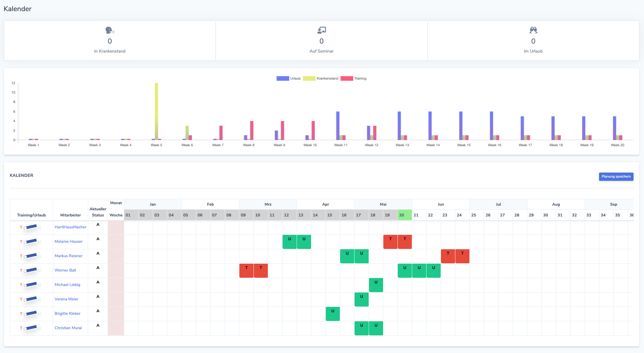644x353 pixels.
Task: Click Michael Liebig's green U marker in May
Action: 376,285
